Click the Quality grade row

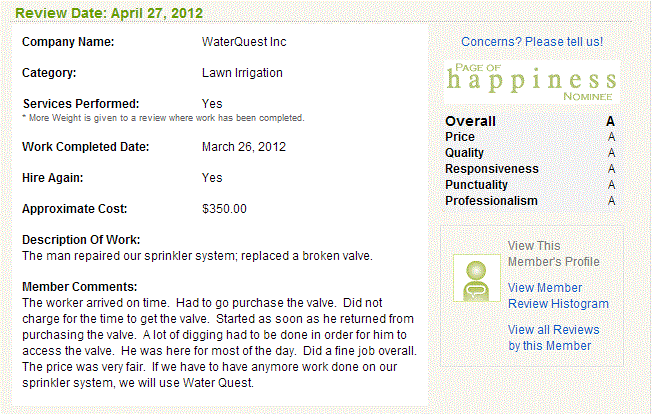click(x=530, y=153)
